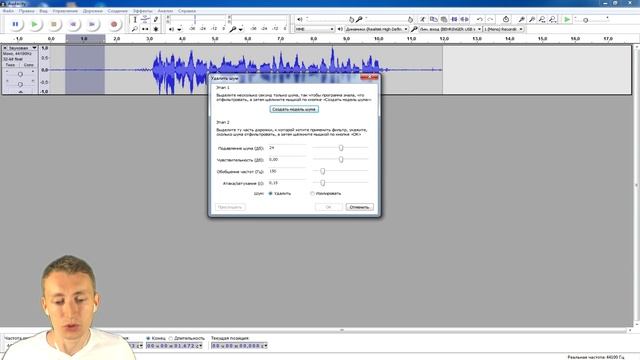The width and height of the screenshot is (640, 360).
Task: Click the red Record button
Action: coord(114,24)
